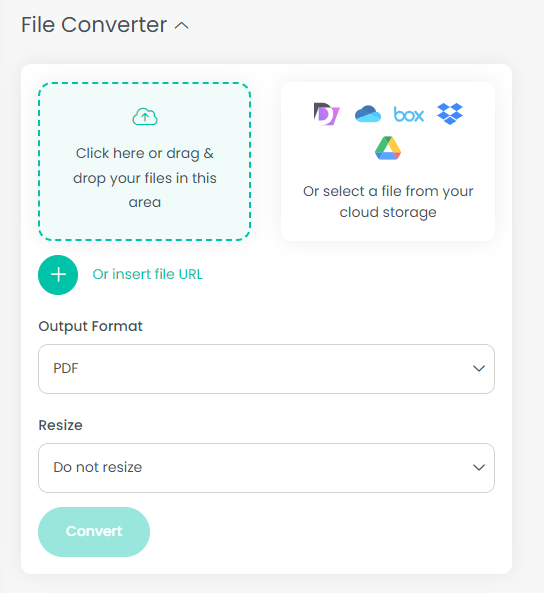Click the chevron arrow in the PDF field

pyautogui.click(x=479, y=368)
